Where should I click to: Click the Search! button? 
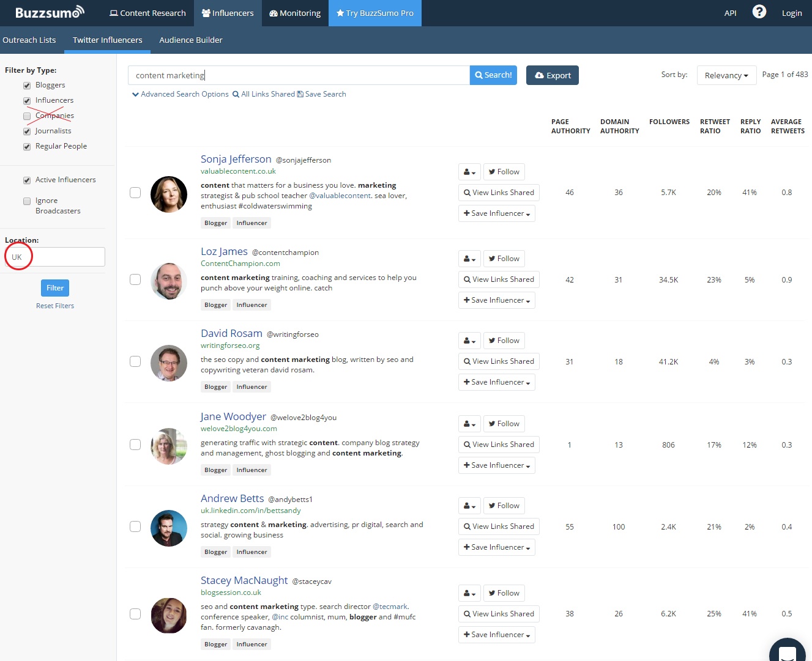tap(493, 75)
